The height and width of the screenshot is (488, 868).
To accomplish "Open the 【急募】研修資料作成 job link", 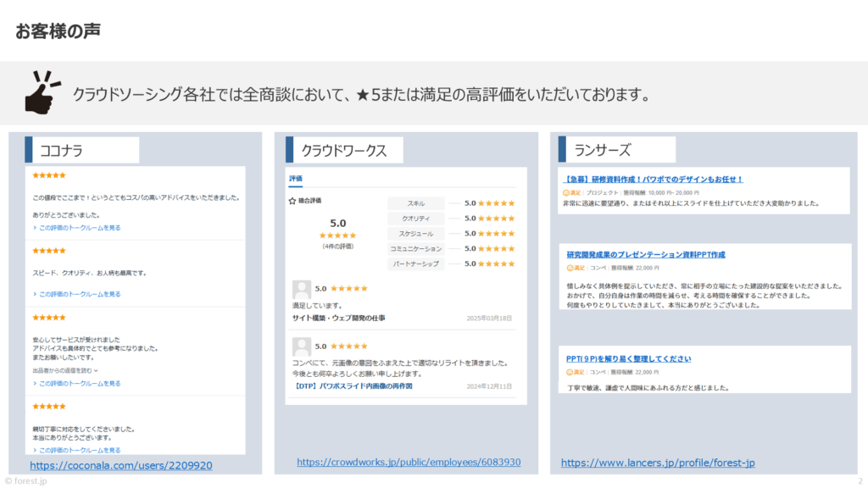I will coord(653,180).
